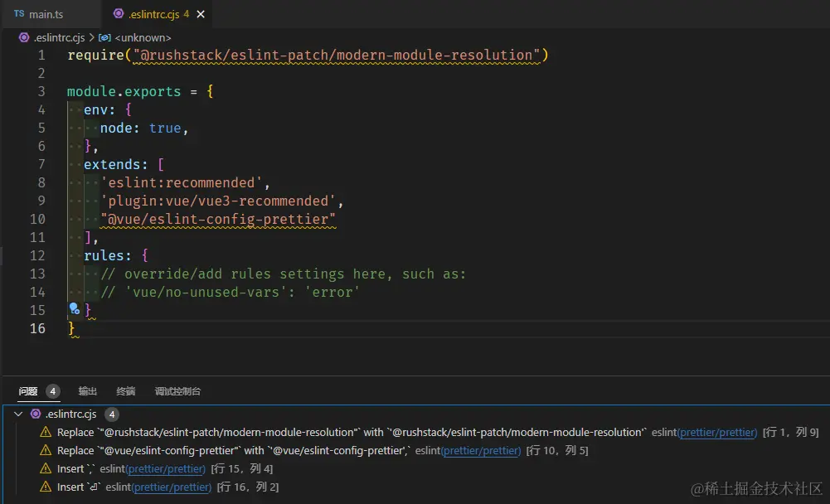This screenshot has height=504, width=830.
Task: Switch to the main.ts editor tab
Action: point(51,14)
